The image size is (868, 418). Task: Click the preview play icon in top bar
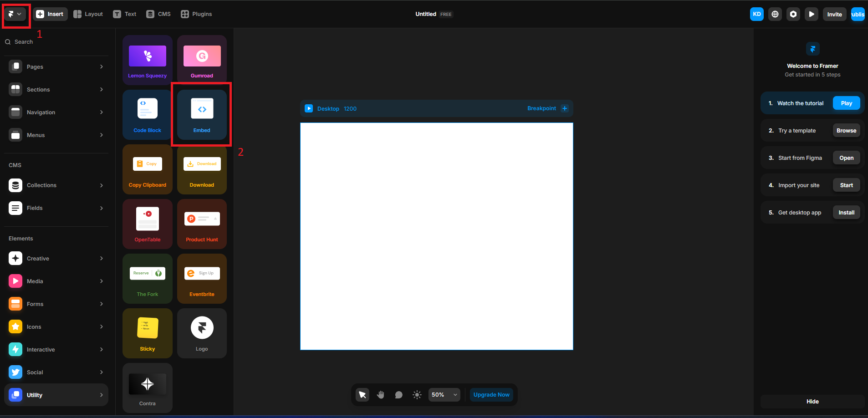click(x=812, y=14)
